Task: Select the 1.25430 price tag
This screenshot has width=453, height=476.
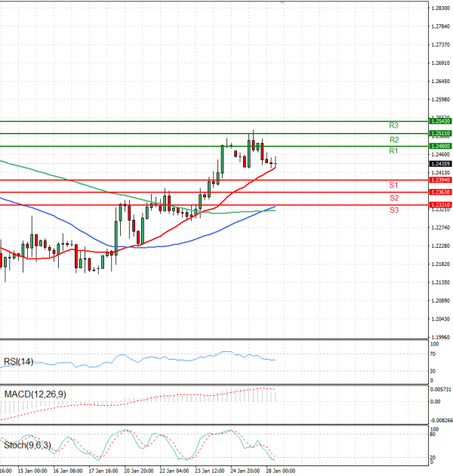Action: [x=440, y=121]
